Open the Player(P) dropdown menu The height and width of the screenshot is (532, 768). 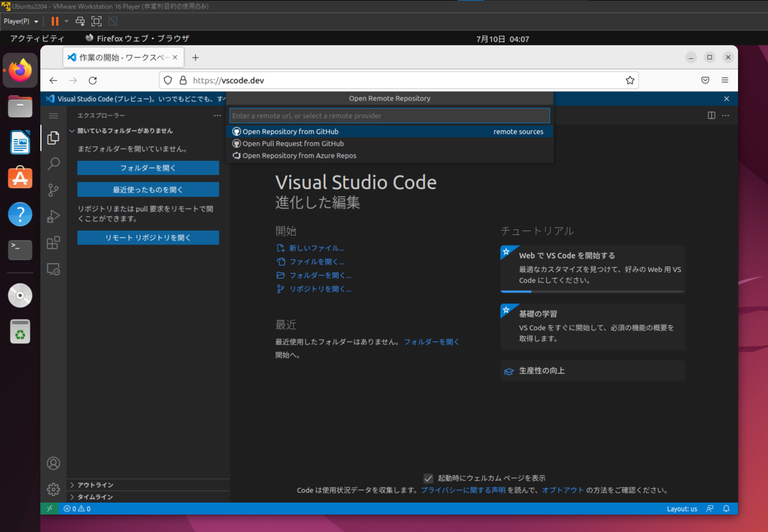21,21
